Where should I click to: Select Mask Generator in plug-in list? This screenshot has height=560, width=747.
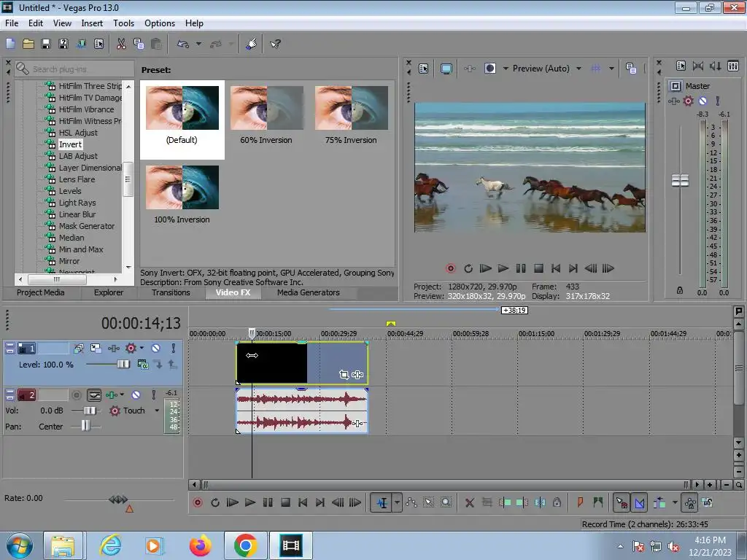[x=87, y=226]
